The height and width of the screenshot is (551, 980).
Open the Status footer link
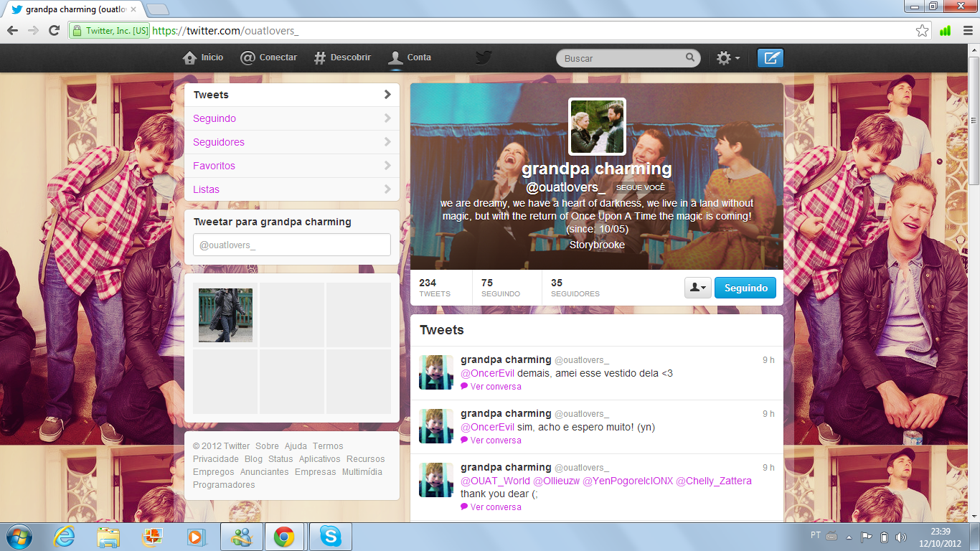pyautogui.click(x=281, y=459)
